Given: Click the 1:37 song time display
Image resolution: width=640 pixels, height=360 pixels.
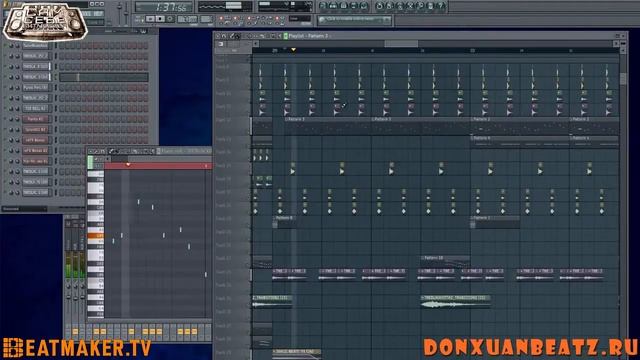Looking at the screenshot, I should [x=165, y=7].
